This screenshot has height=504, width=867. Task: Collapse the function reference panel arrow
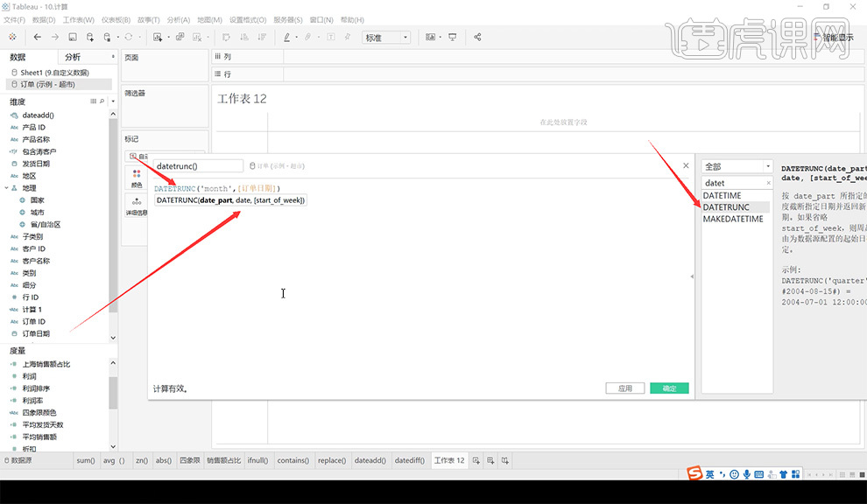click(692, 276)
